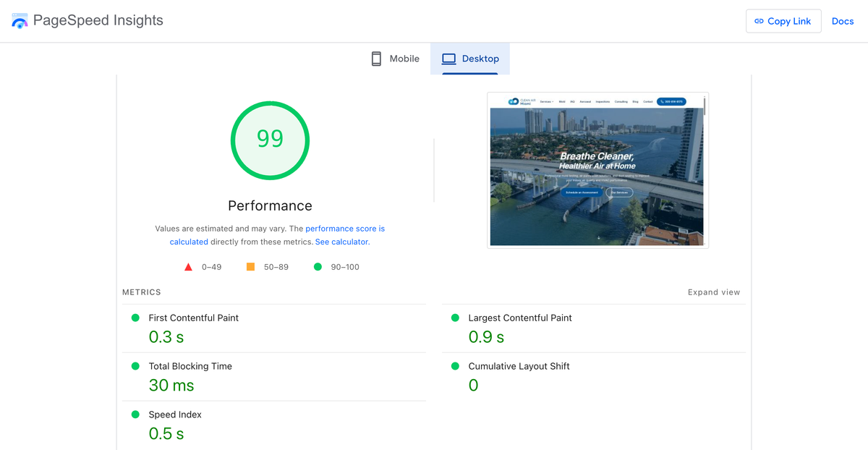Viewport: 868px width, 450px height.
Task: Click the PageSpeed Insights logo icon
Action: [x=20, y=20]
